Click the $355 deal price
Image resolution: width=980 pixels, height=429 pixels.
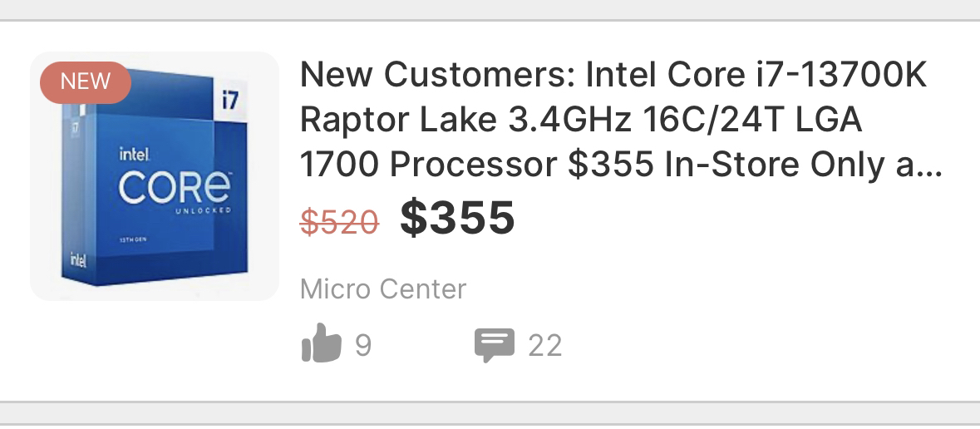(x=457, y=218)
